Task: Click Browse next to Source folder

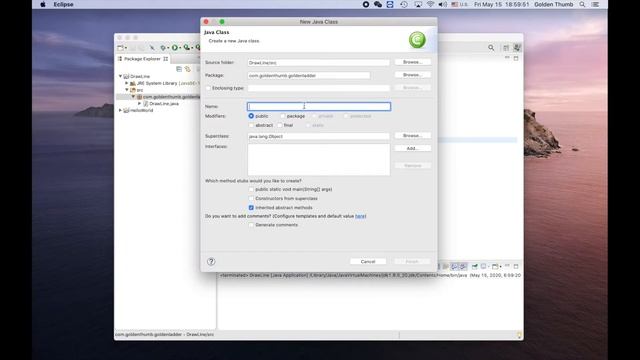Action: click(x=413, y=62)
